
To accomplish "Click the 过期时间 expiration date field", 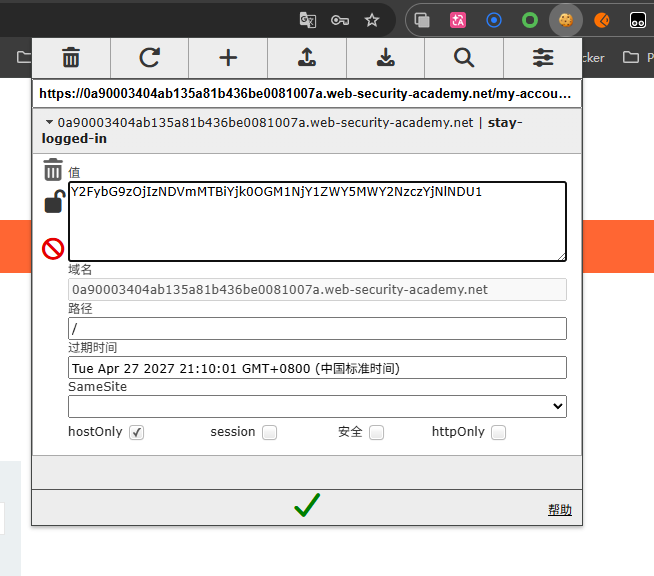I will click(317, 368).
